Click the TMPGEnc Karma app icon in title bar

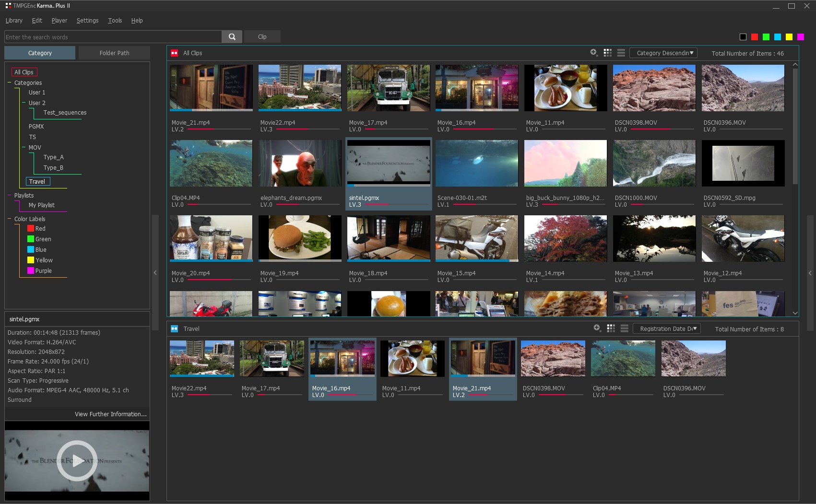tap(8, 5)
